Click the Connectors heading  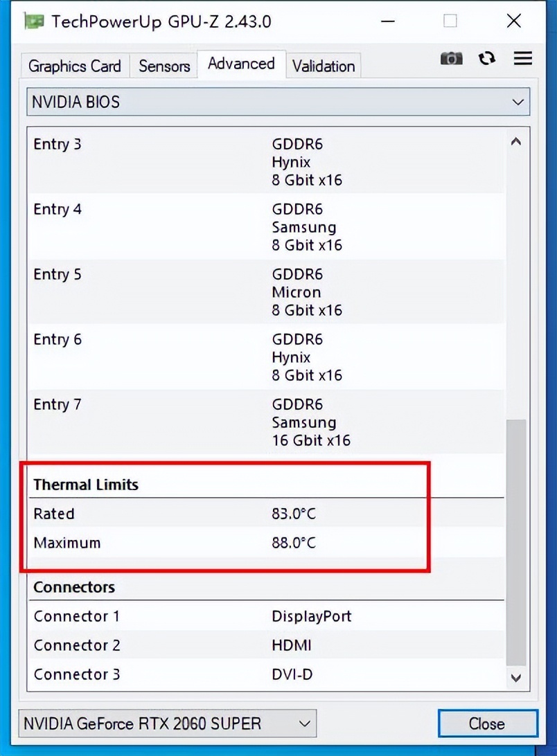pyautogui.click(x=74, y=587)
